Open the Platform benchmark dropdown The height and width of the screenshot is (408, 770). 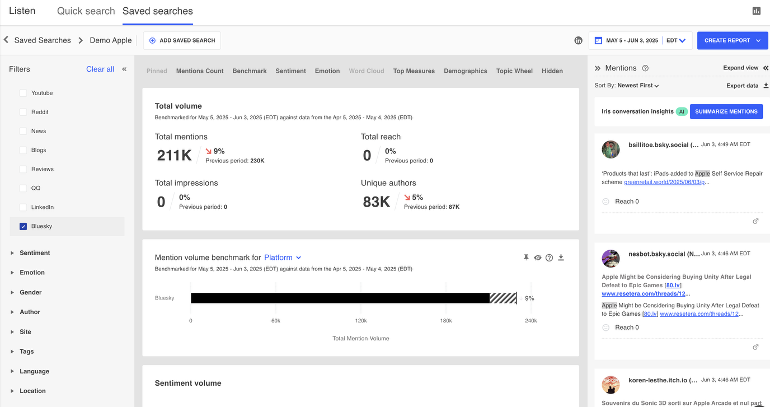pos(283,257)
